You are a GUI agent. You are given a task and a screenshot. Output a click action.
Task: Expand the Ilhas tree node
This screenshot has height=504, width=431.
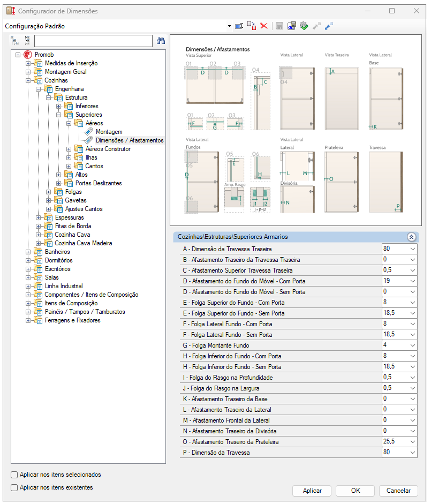click(x=69, y=158)
